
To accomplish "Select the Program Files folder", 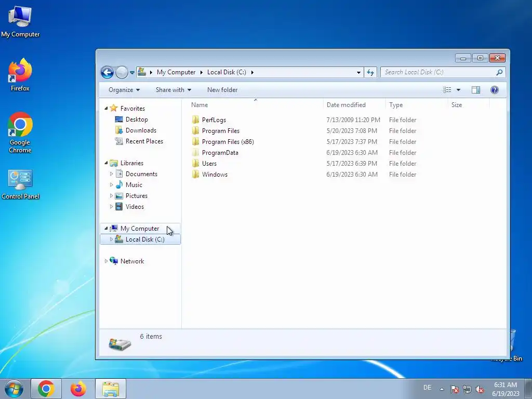I will (220, 130).
